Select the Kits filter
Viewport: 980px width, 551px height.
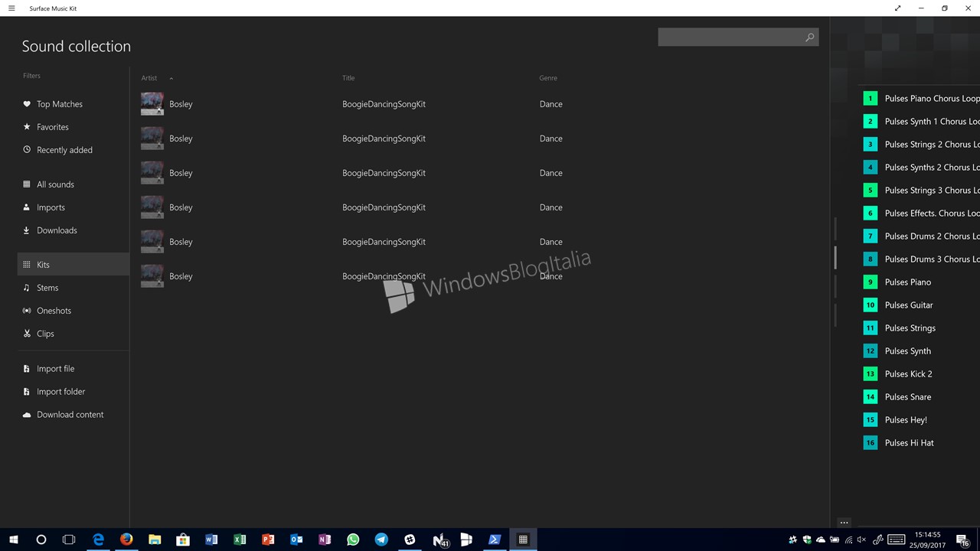[x=73, y=265]
